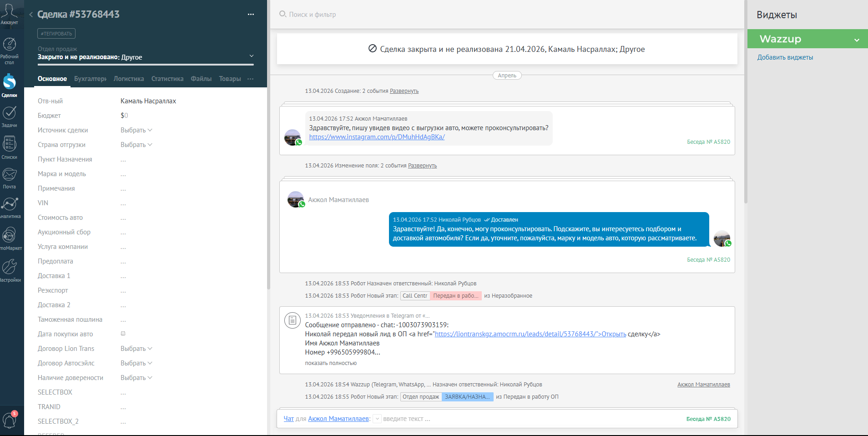
Task: Open the notifications icon with the 5 badge
Action: [x=10, y=419]
